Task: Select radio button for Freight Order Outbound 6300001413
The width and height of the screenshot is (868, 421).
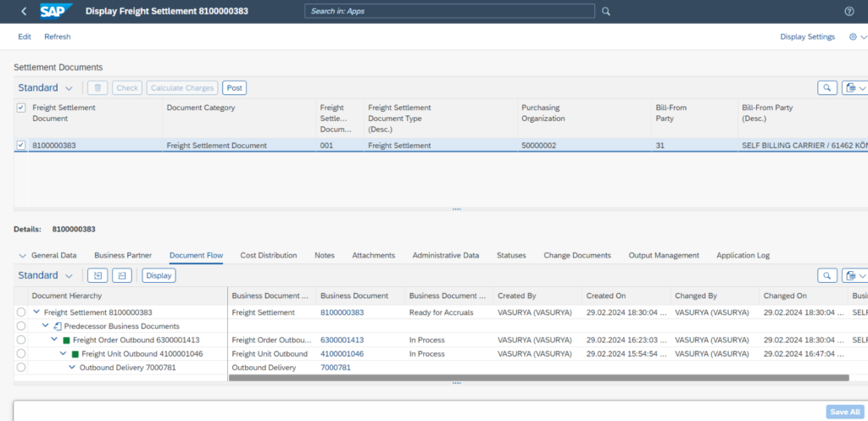Action: click(21, 340)
